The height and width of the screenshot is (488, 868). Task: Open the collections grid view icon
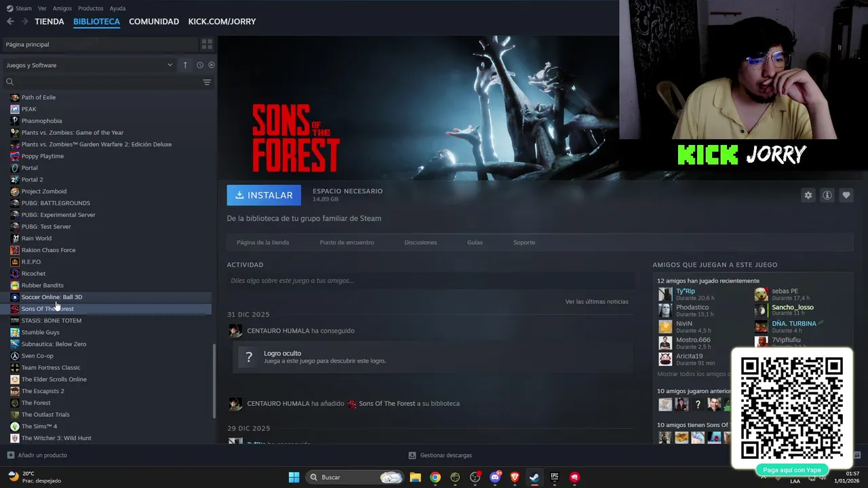click(207, 44)
